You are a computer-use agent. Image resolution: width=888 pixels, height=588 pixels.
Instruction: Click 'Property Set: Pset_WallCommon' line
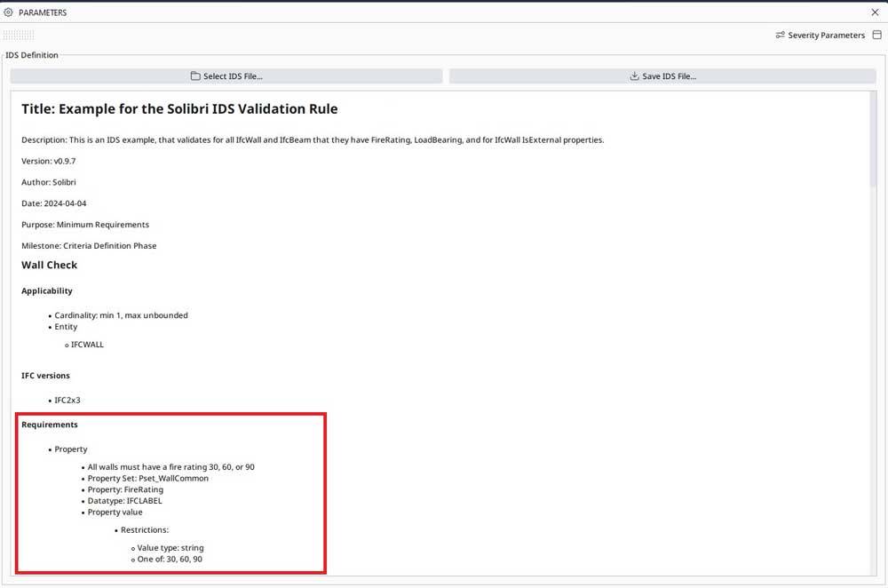pos(147,479)
